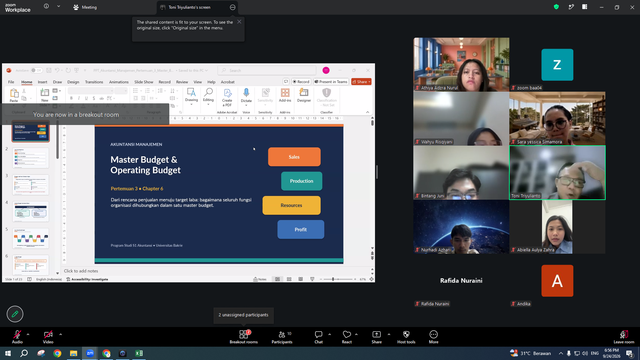The width and height of the screenshot is (640, 360).
Task: Unmute the Audio microphone in Zoom toolbar
Action: 17,337
